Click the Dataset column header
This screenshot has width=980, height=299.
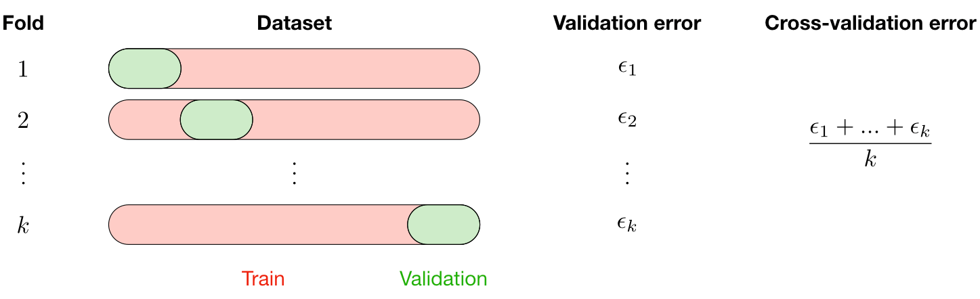coord(295,24)
